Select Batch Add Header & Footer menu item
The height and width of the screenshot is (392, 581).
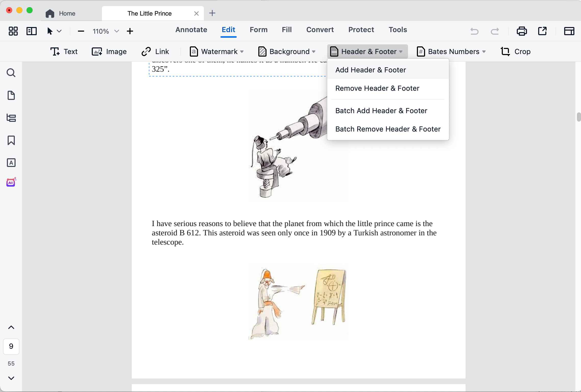(x=381, y=110)
